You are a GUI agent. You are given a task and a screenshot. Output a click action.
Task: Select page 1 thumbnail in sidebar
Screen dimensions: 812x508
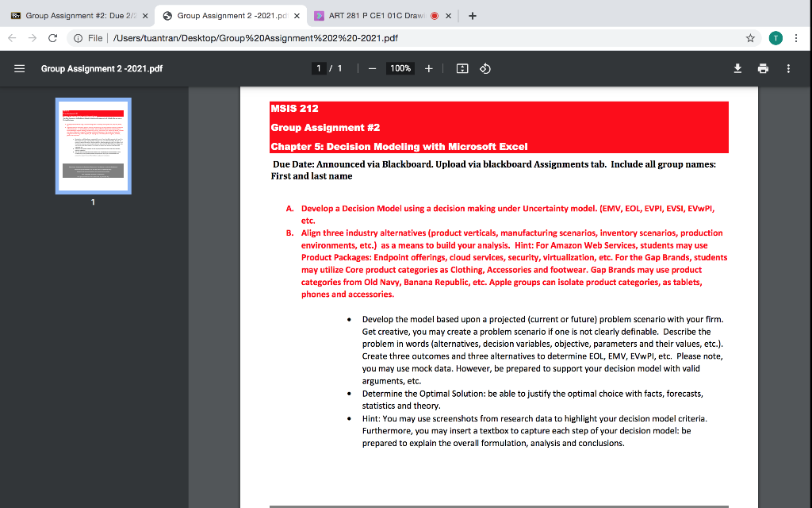point(93,146)
